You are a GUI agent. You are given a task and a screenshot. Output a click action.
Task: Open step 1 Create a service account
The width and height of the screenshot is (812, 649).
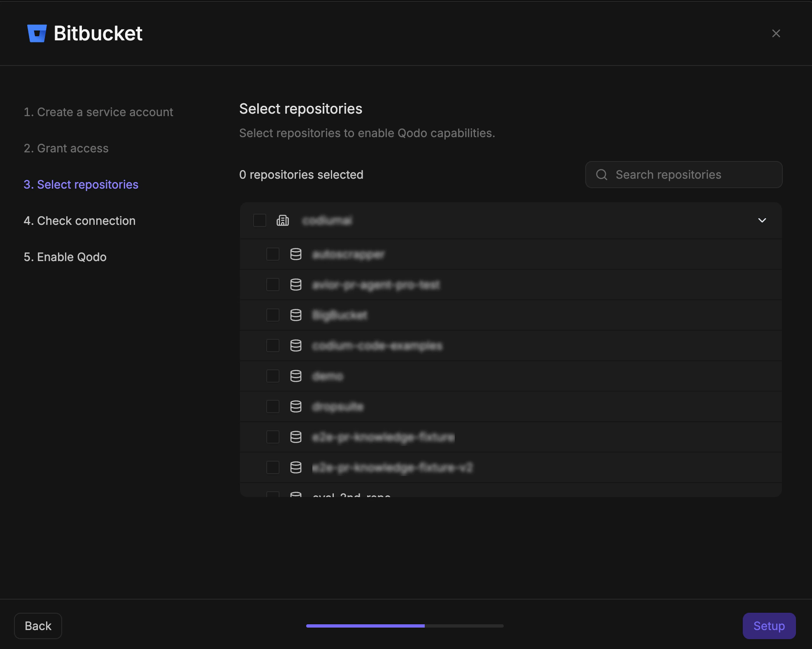pos(98,112)
